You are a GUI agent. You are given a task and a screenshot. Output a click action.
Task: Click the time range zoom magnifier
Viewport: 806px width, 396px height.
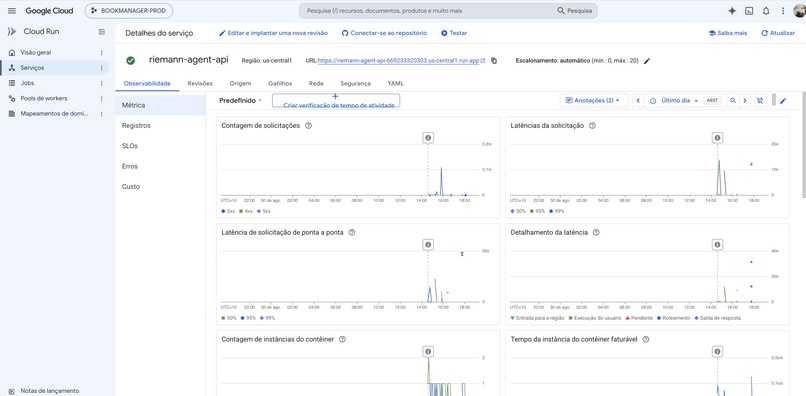pyautogui.click(x=733, y=101)
